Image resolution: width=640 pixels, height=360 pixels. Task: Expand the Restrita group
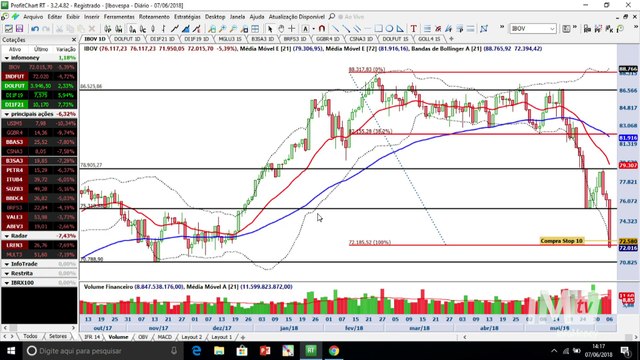(7, 273)
